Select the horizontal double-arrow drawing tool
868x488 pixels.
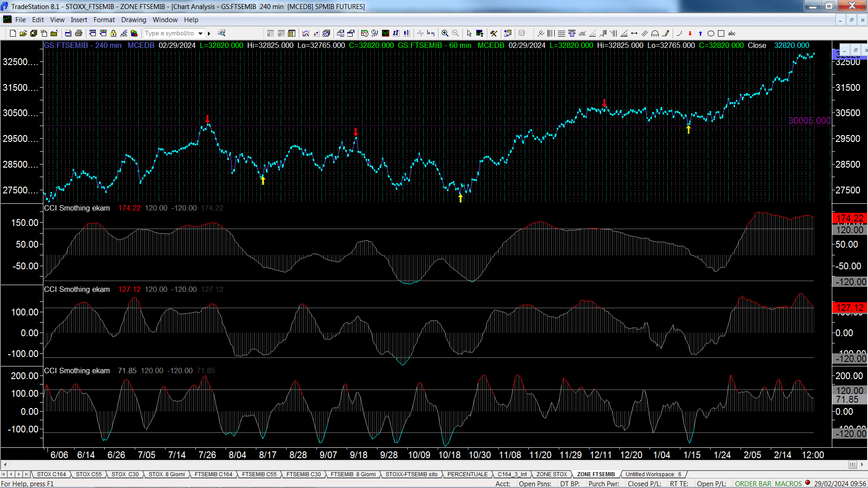point(634,33)
